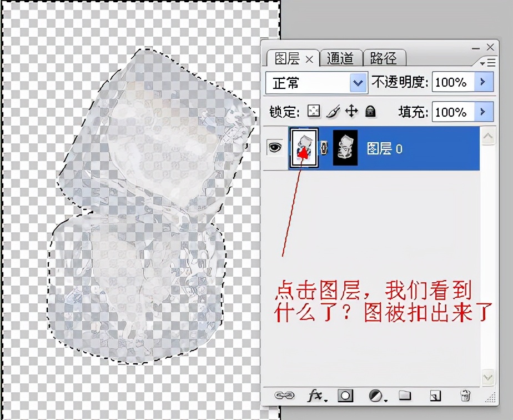Open the layer styles fx menu

318,396
